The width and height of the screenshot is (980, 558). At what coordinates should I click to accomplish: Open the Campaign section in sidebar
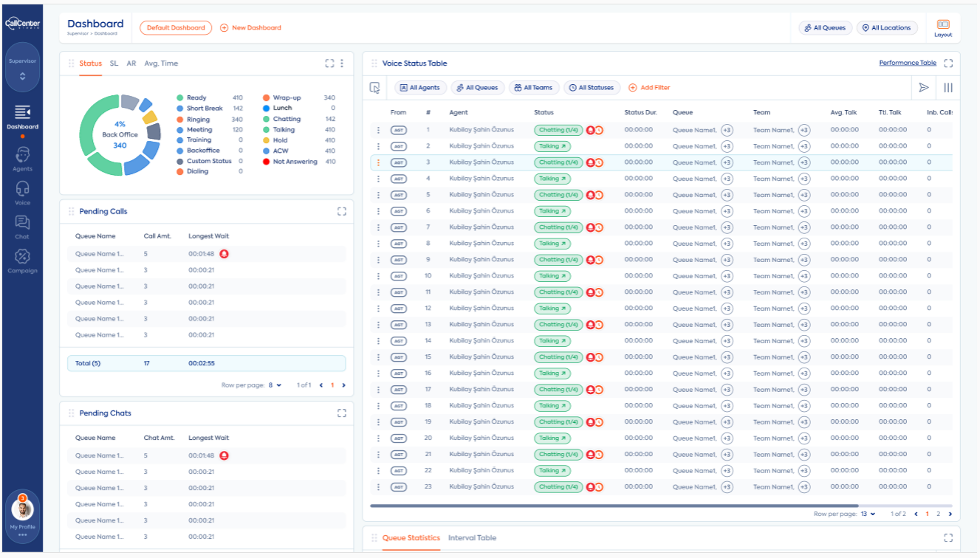click(x=22, y=261)
